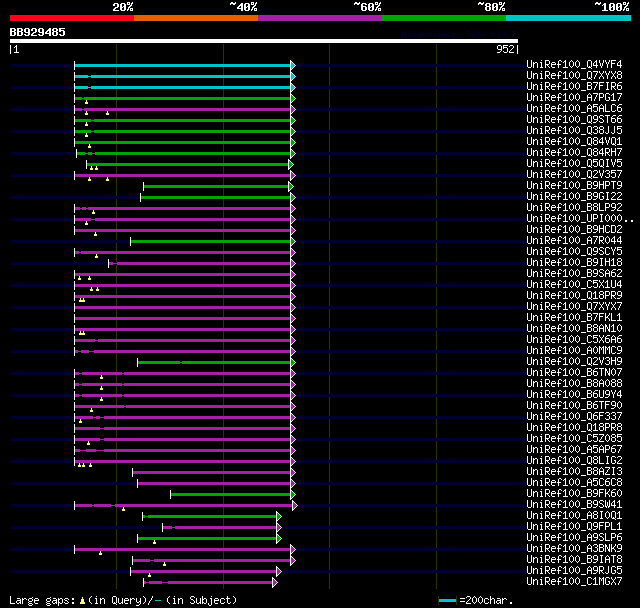The height and width of the screenshot is (608, 640).
Task: Select UniRef100_Q18PR8 entry
Action: pyautogui.click(x=574, y=428)
